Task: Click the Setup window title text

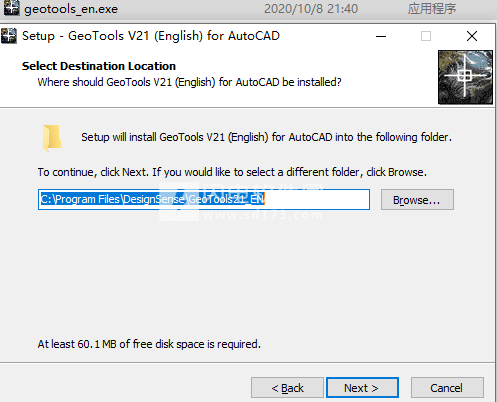Action: (x=151, y=36)
